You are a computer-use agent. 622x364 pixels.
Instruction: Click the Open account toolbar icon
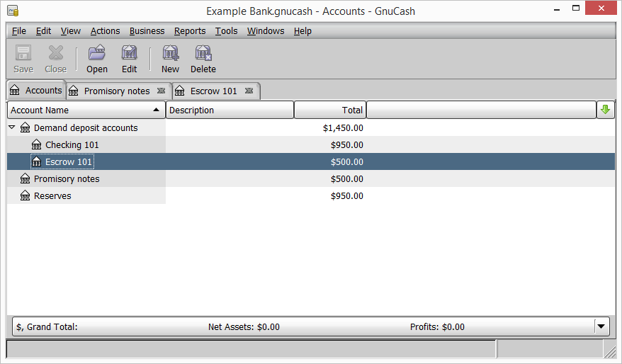[x=97, y=54]
